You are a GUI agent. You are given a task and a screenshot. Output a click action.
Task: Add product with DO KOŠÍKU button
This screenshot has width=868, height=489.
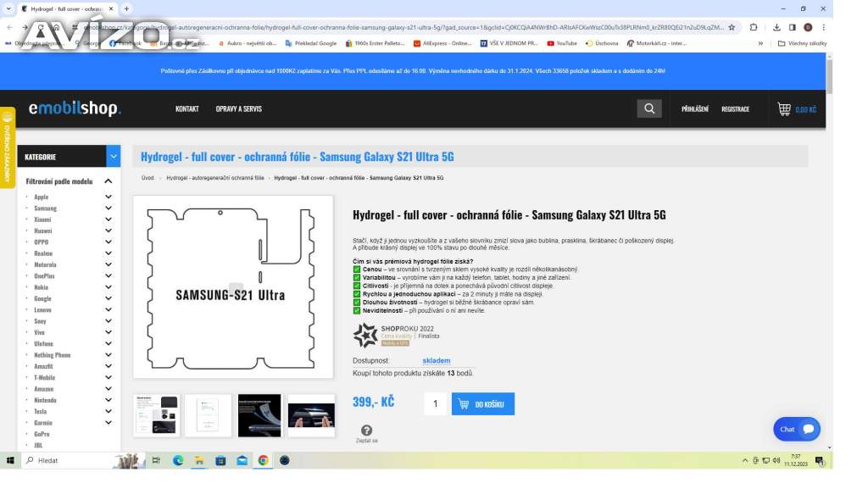click(482, 403)
